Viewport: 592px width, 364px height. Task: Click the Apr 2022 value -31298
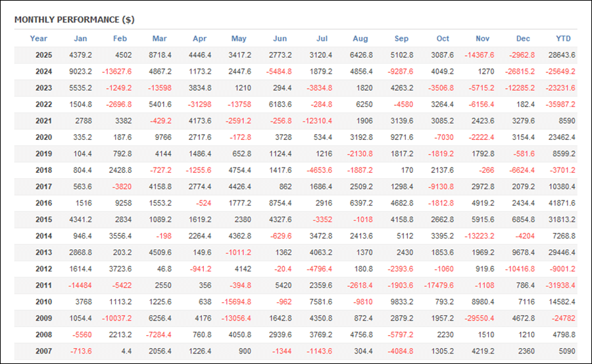pyautogui.click(x=198, y=104)
